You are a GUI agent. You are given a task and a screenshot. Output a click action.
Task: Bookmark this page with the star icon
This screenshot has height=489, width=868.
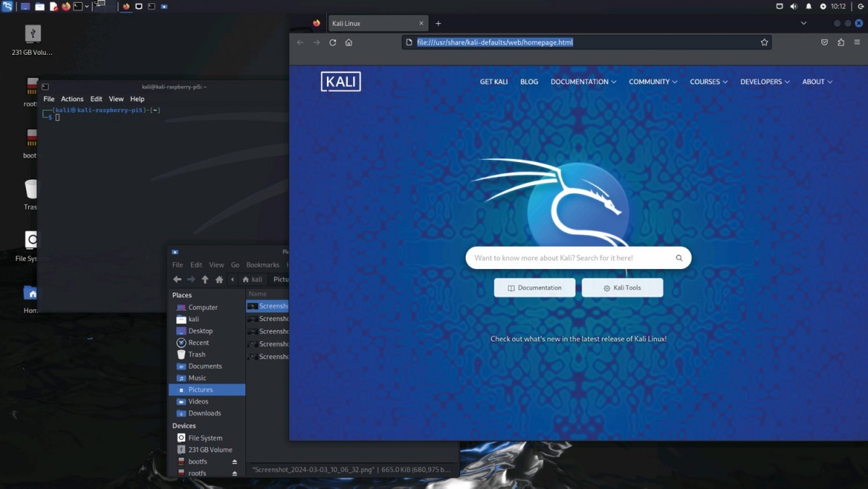click(764, 43)
